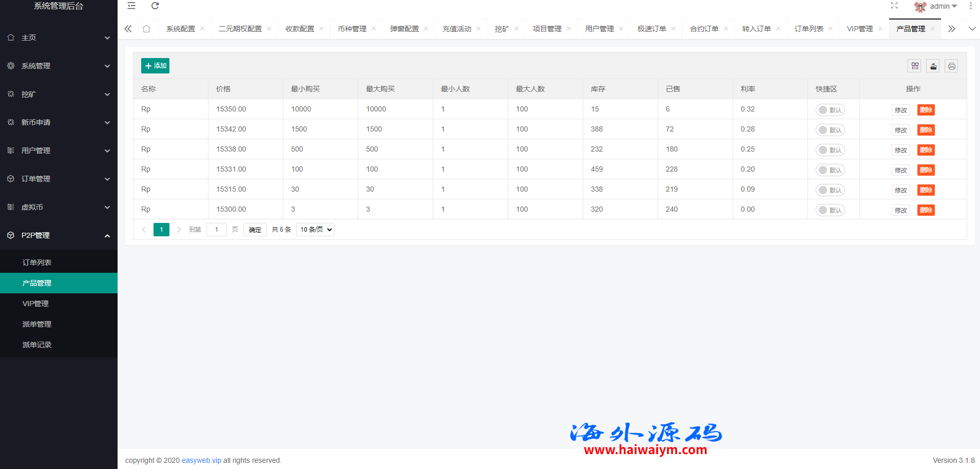Click the home icon tab
This screenshot has height=469, width=980.
click(146, 29)
